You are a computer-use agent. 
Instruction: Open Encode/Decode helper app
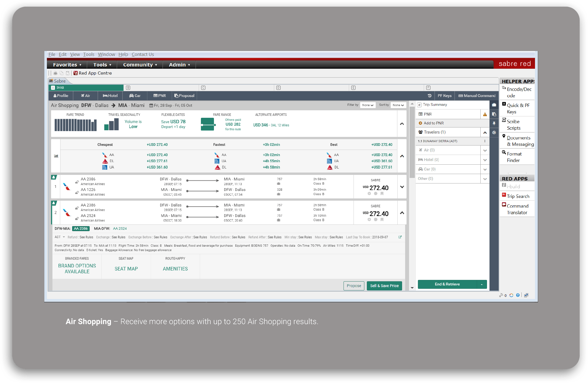coord(517,92)
